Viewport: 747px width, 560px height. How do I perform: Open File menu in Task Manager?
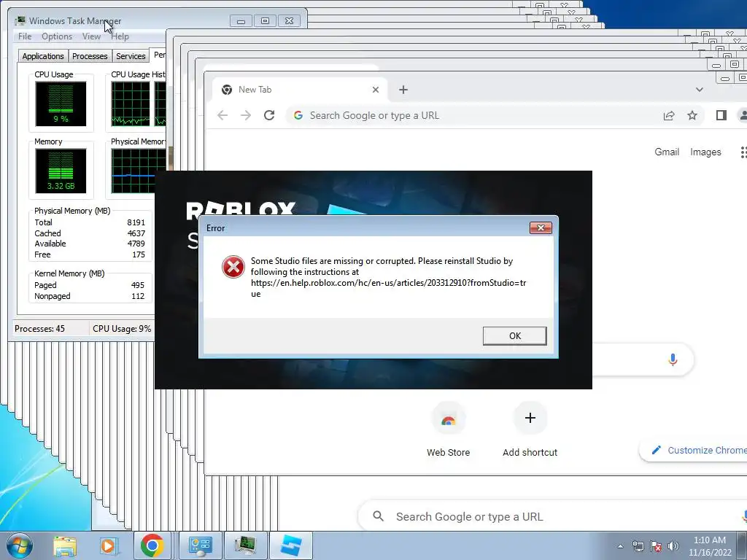pyautogui.click(x=25, y=36)
